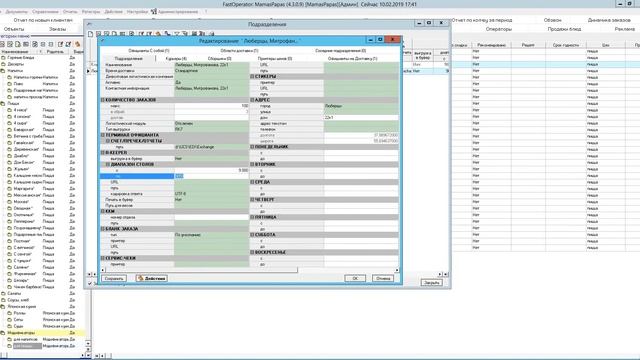Click the город value Люберцы

pyautogui.click(x=361, y=106)
